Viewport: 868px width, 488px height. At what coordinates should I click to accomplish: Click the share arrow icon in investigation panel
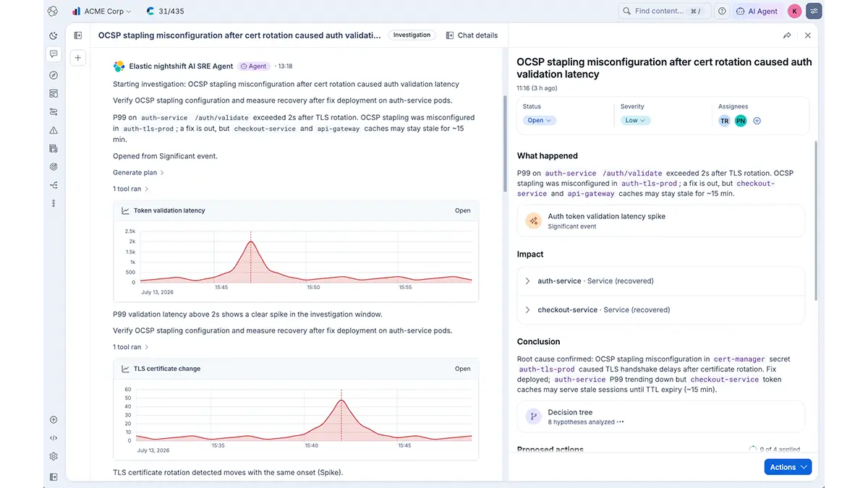(x=787, y=35)
